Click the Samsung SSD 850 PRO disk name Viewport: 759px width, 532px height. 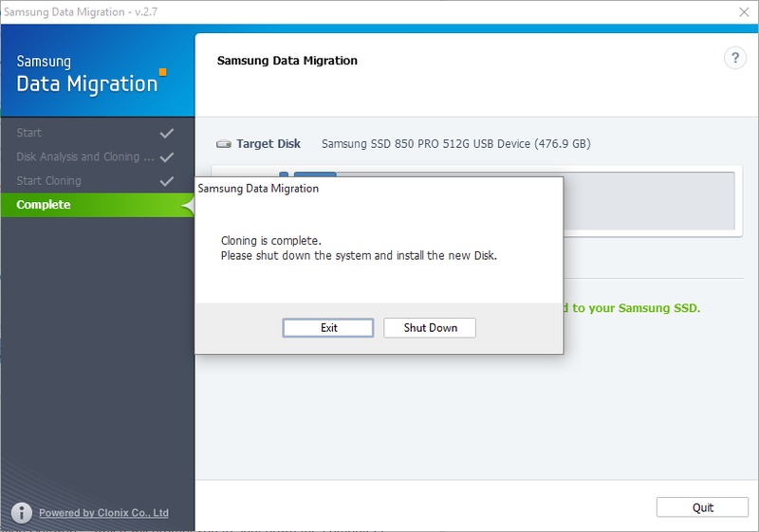(455, 144)
